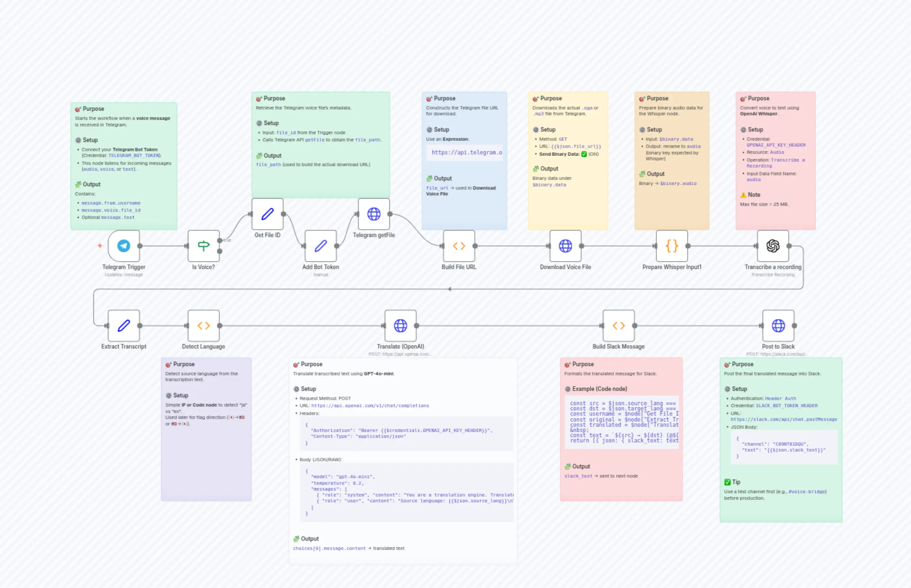The height and width of the screenshot is (588, 911).
Task: Open the Post to Slack node
Action: [x=778, y=325]
